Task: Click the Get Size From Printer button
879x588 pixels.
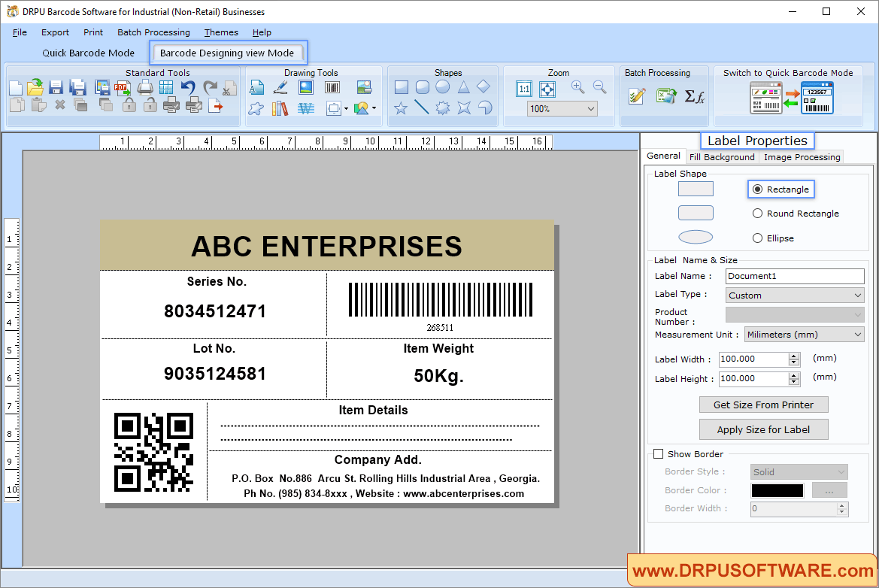Action: [x=763, y=405]
